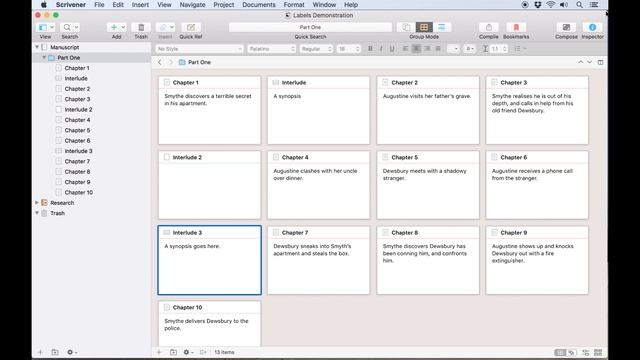Open Dropbox menu bar icon

point(538,4)
